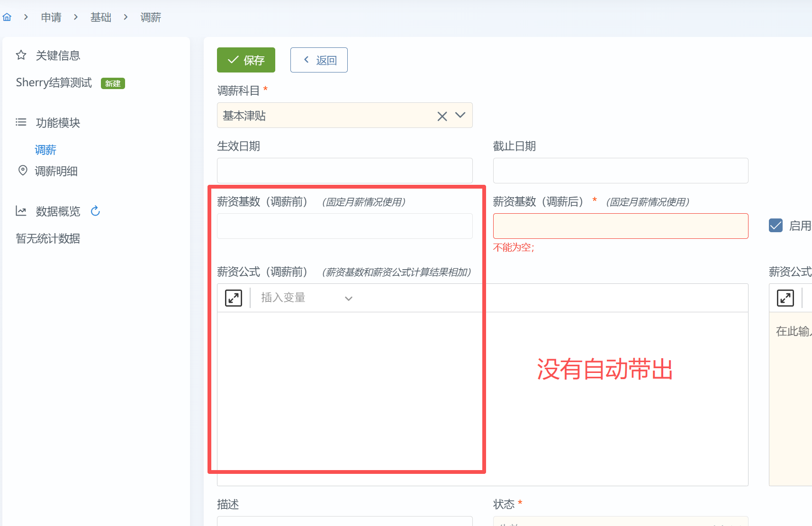Image resolution: width=812 pixels, height=526 pixels.
Task: Click the 返回 button
Action: [319, 60]
